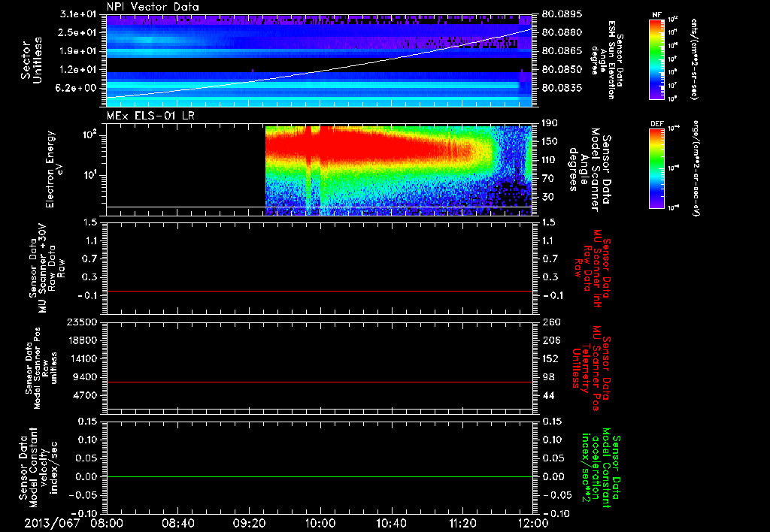Select the "NPI Vector Data" panel title
The image size is (770, 532).
point(153,7)
